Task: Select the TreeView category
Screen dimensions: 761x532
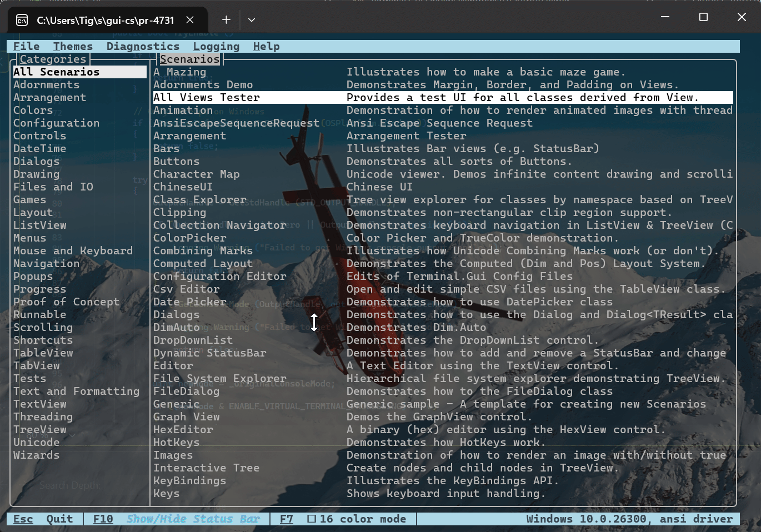Action: click(x=40, y=430)
